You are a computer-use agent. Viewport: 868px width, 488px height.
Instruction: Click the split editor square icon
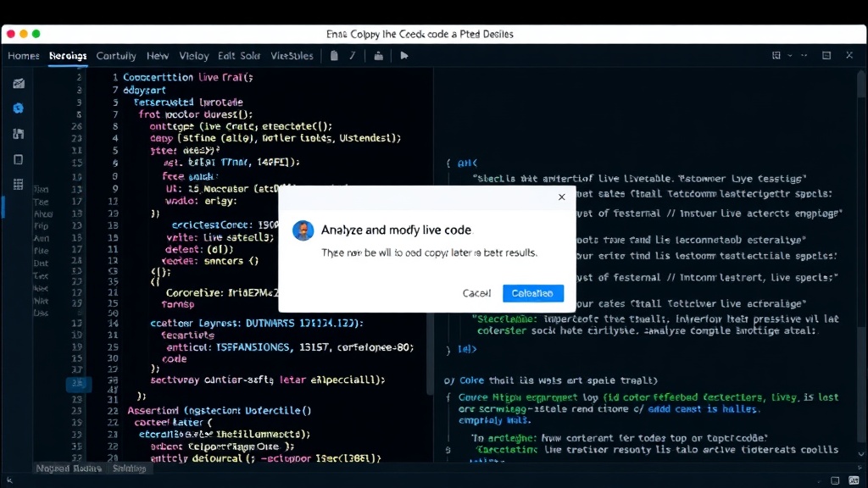826,55
